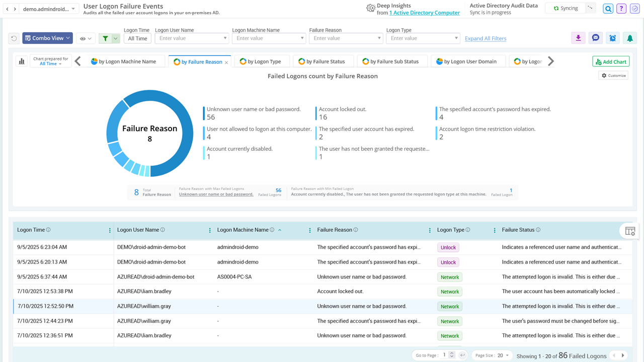This screenshot has width=644, height=362.
Task: Click the Add Chart button
Action: (x=610, y=61)
